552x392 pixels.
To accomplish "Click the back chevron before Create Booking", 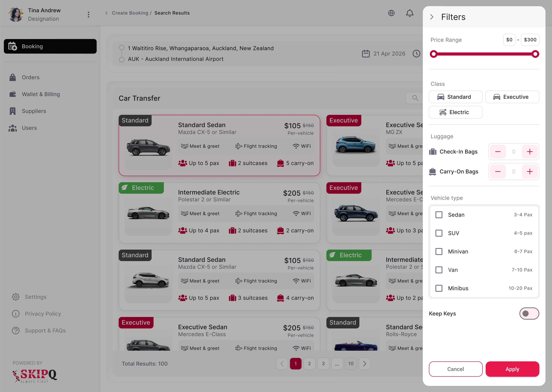I will click(106, 13).
